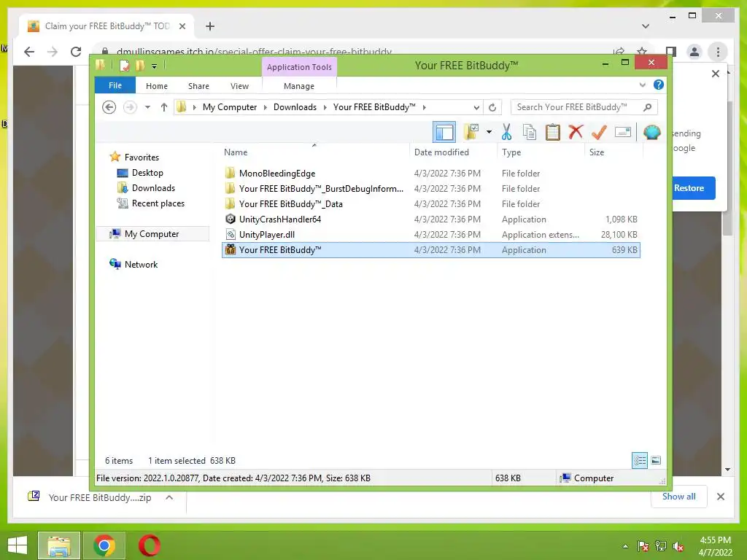Switch to Details view icon
Image resolution: width=747 pixels, height=560 pixels.
tap(640, 461)
